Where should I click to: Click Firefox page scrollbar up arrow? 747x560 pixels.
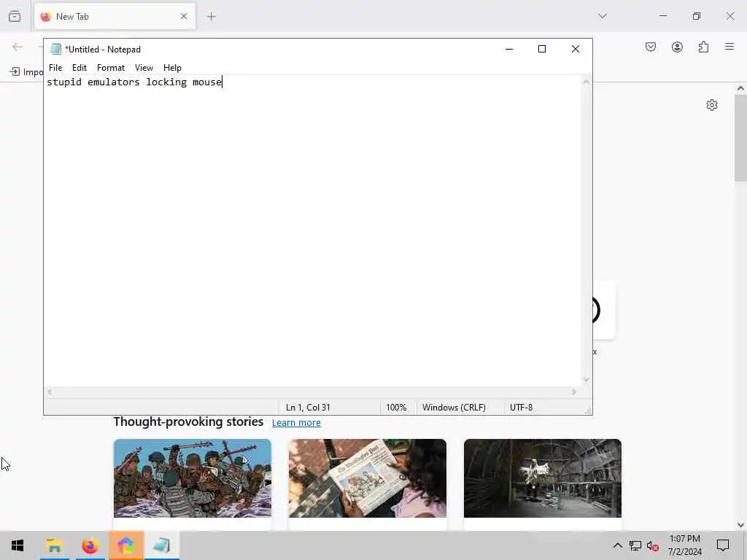point(740,88)
